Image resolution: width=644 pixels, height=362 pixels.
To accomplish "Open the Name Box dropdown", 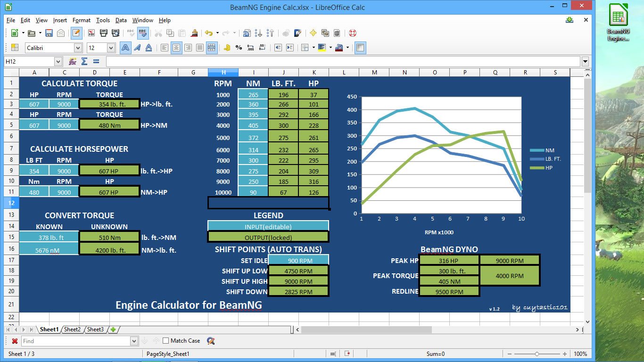I will click(x=58, y=61).
